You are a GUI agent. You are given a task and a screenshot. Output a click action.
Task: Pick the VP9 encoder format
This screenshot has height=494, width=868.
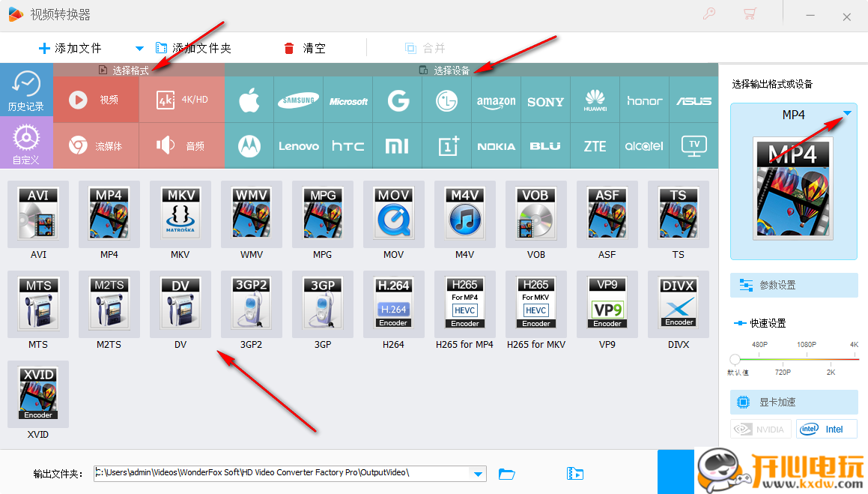click(607, 304)
